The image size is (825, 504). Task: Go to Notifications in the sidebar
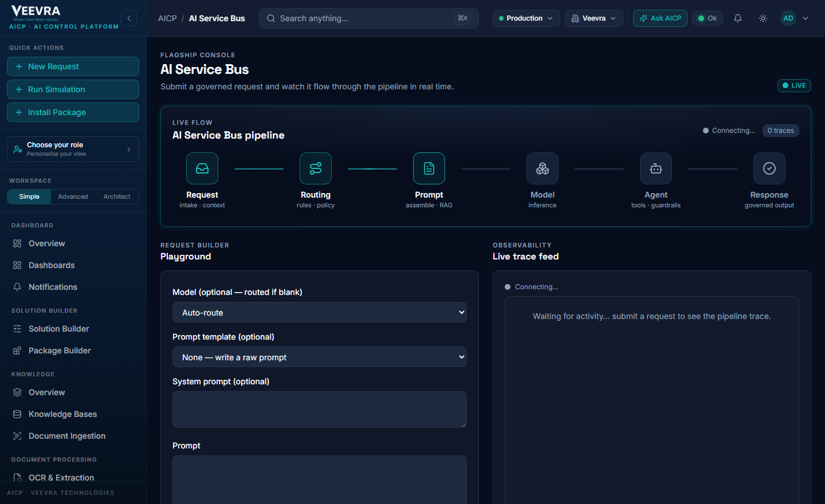[x=73, y=287]
